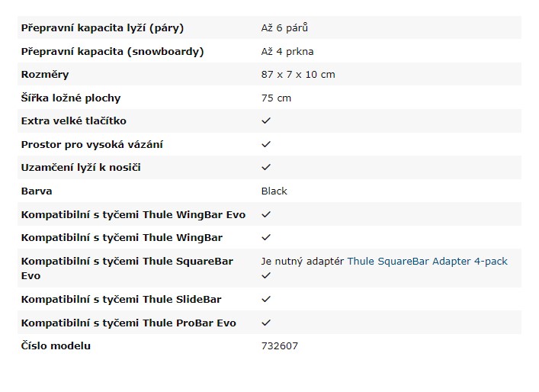The height and width of the screenshot is (392, 539).
Task: Click the Thule SlideBar compatibility checkmark
Action: (x=266, y=299)
